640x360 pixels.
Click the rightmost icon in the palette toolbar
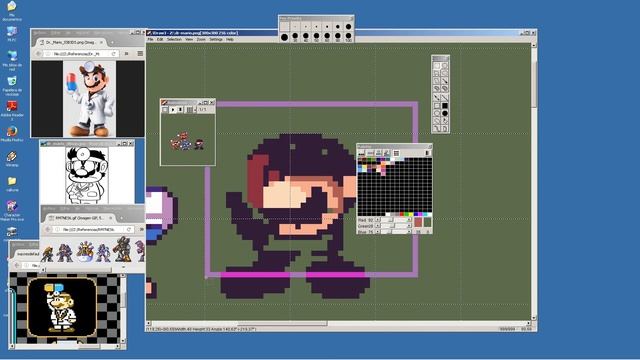(427, 153)
